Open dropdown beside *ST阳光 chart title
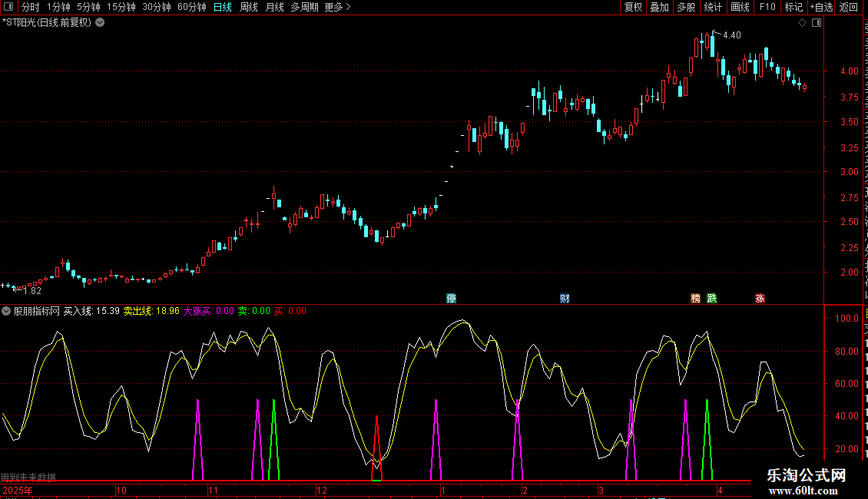Screen dimensions: 868x499 [100, 23]
